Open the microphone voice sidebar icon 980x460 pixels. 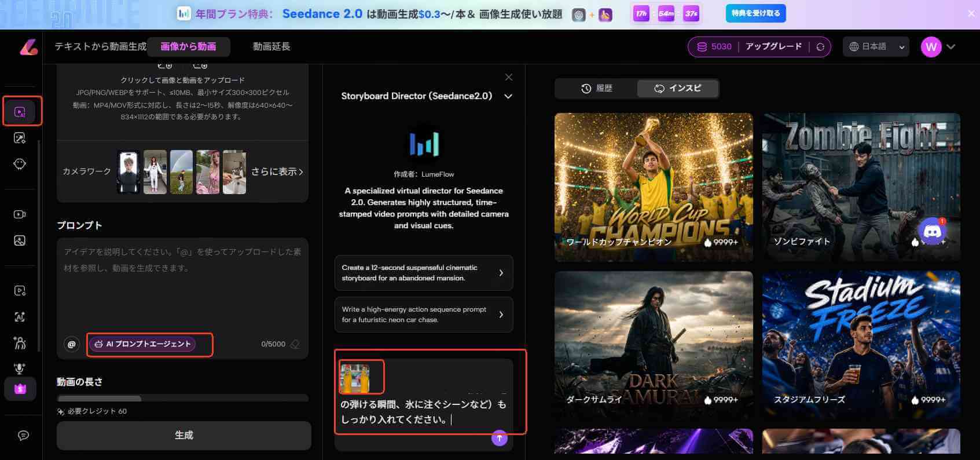point(20,368)
